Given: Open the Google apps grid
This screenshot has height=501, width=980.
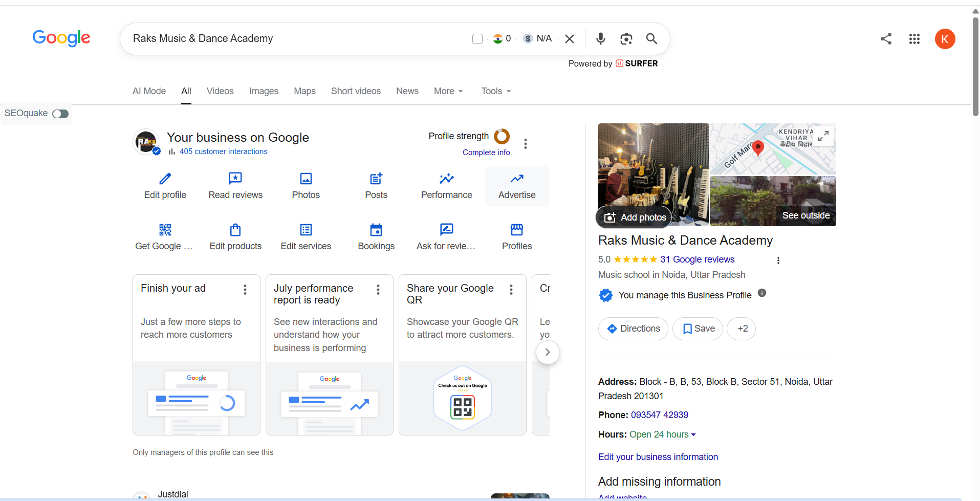Looking at the screenshot, I should coord(914,39).
